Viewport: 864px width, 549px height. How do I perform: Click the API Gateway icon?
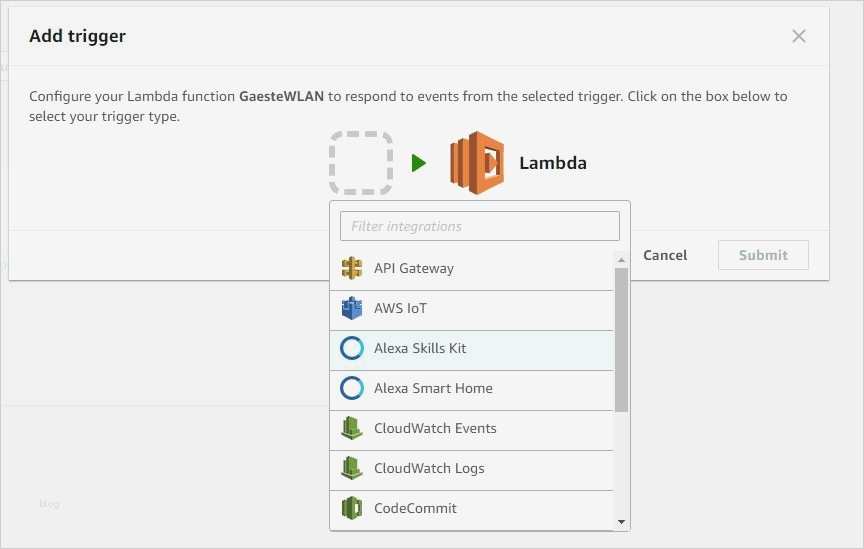click(351, 268)
